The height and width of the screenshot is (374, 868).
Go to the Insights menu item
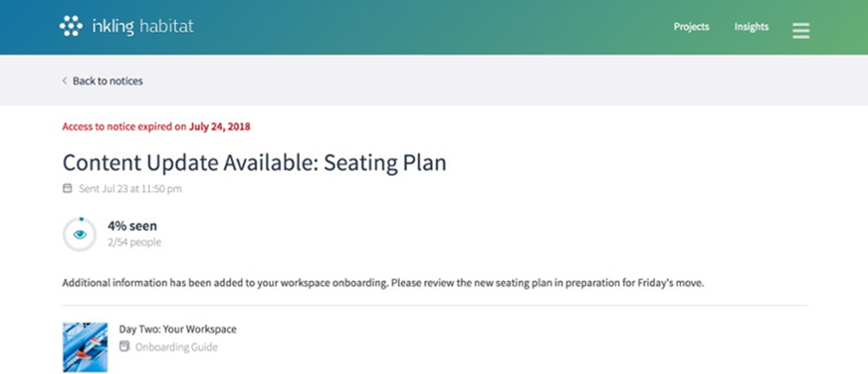(x=751, y=26)
